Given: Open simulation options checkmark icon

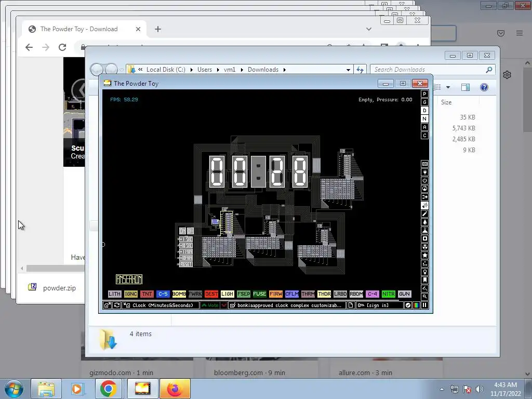Looking at the screenshot, I should pyautogui.click(x=408, y=305).
